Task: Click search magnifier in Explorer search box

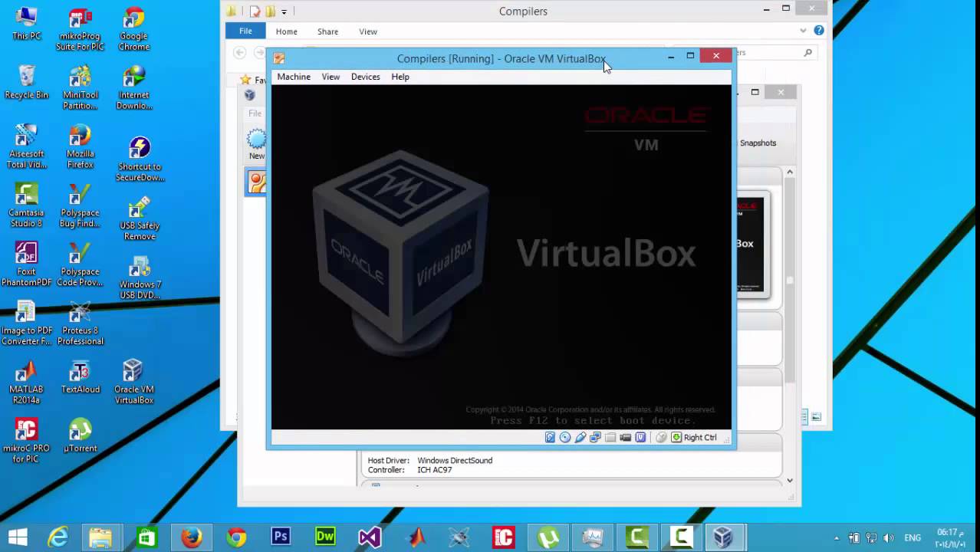Action: [807, 52]
